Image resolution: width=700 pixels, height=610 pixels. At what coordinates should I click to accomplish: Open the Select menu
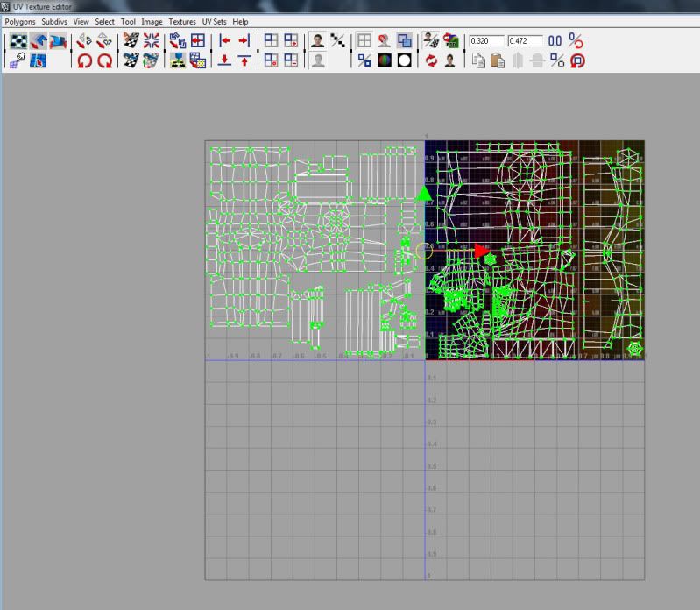(x=104, y=21)
